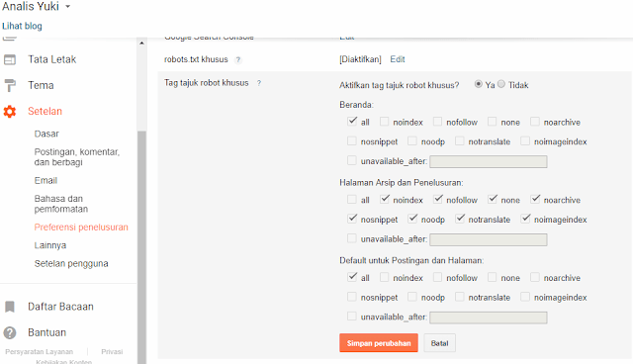
Task: Uncheck Beranda all checkbox
Action: click(x=352, y=122)
